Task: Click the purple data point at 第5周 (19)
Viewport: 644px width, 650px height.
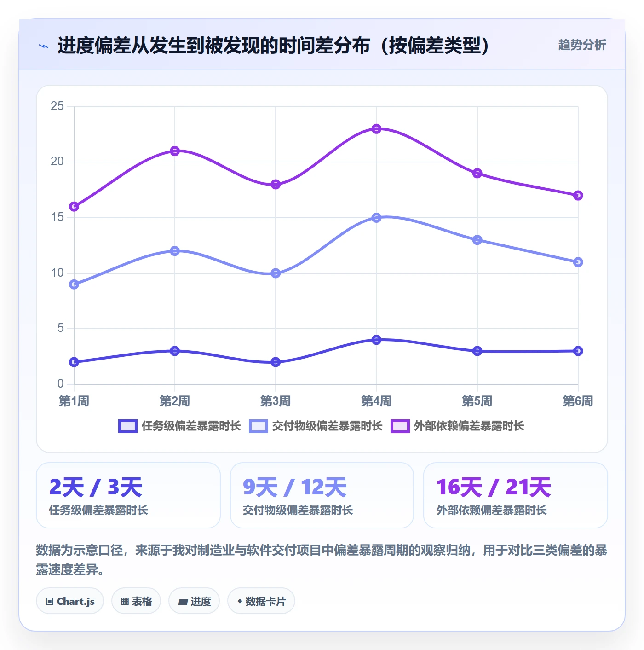Action: 477,173
